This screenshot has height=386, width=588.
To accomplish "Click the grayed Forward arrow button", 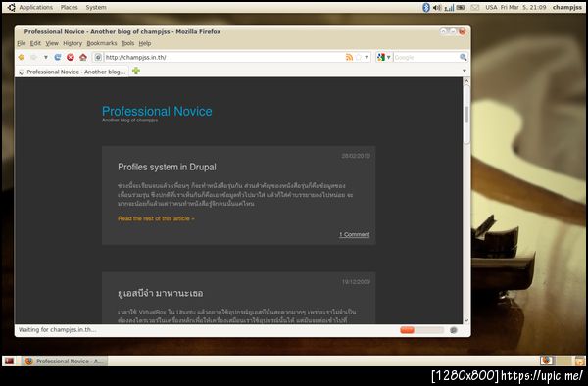I will 34,57.
